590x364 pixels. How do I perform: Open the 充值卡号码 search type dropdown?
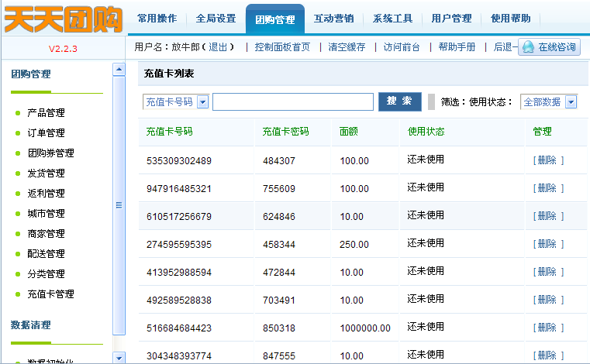pyautogui.click(x=203, y=102)
